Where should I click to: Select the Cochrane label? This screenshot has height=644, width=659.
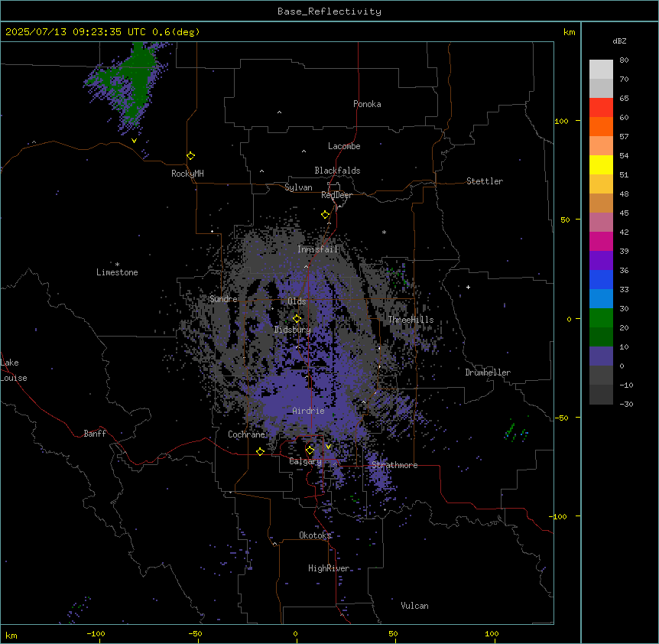[x=246, y=434]
